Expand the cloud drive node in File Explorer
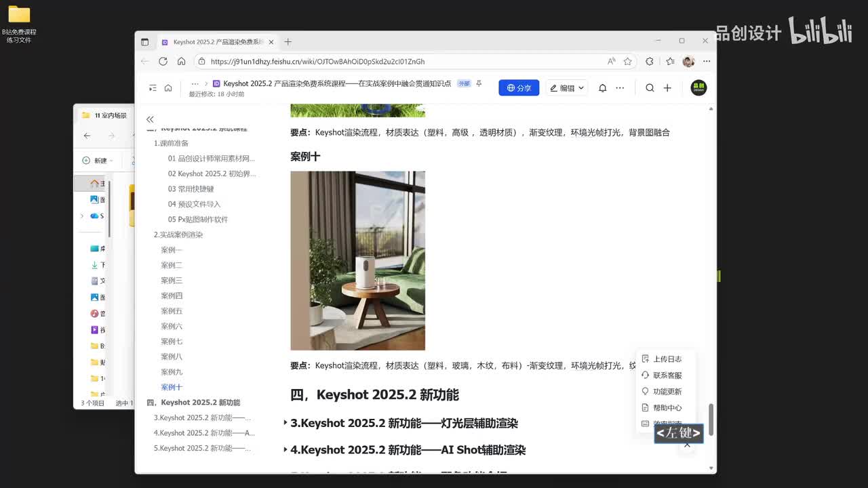 pyautogui.click(x=82, y=216)
